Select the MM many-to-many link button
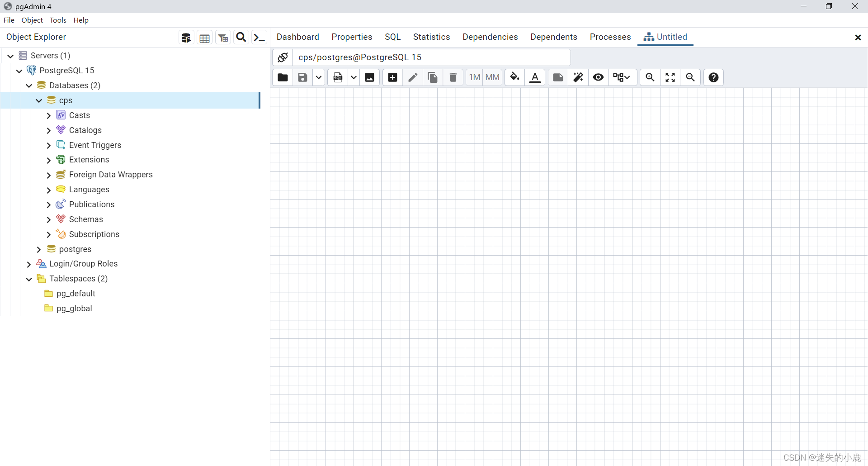 pyautogui.click(x=492, y=77)
